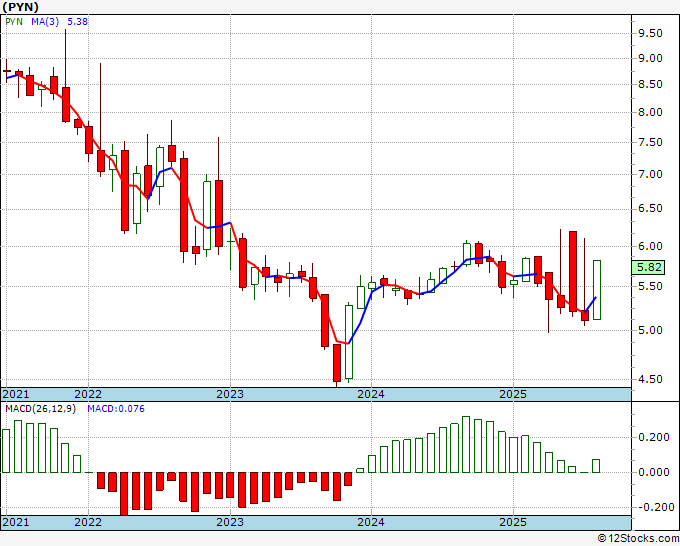
Task: Click 2025 on the MACD timeline
Action: [513, 522]
